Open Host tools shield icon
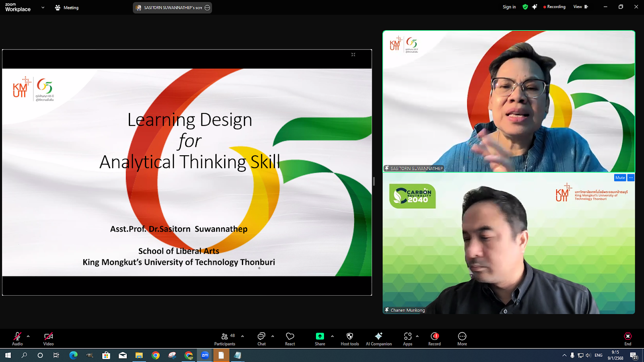The width and height of the screenshot is (644, 362). coord(350,336)
